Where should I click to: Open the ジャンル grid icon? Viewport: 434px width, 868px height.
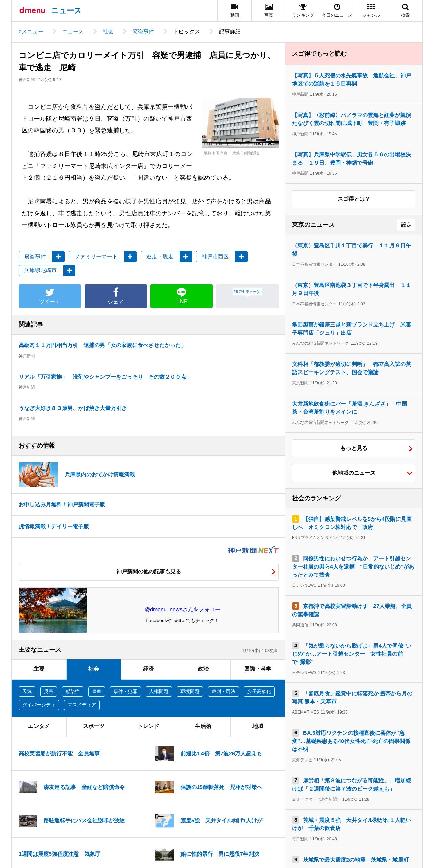click(371, 10)
